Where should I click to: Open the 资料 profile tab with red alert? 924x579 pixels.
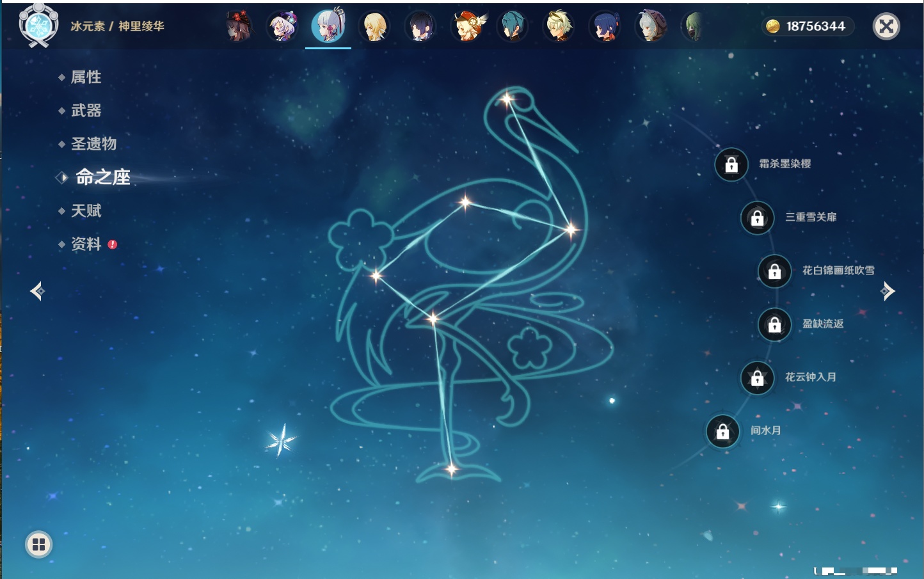coord(86,244)
